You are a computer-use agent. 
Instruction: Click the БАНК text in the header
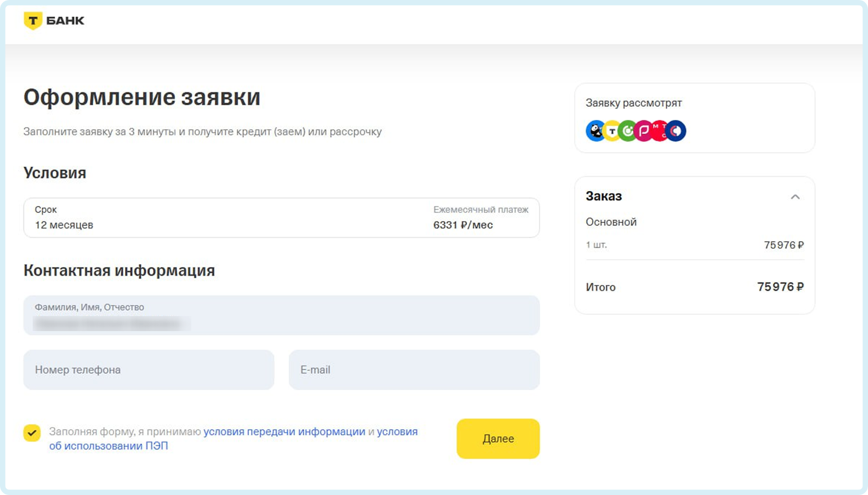pos(65,21)
